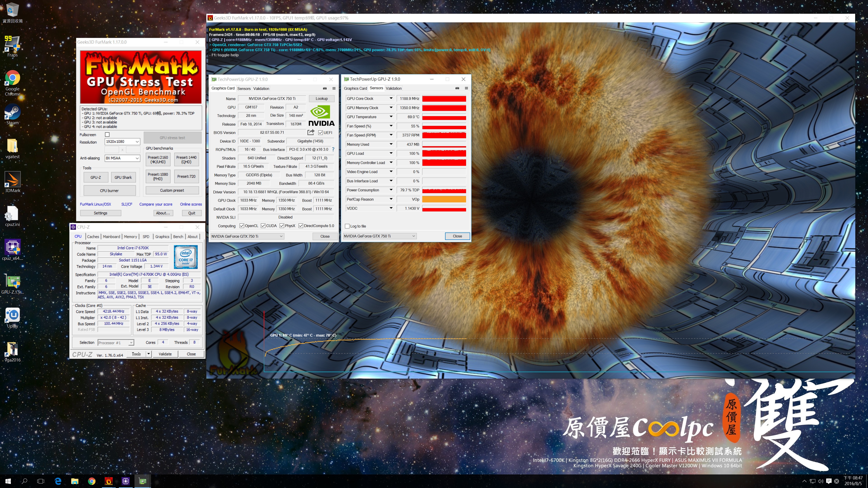
Task: Click GPU Core Clock red graph
Action: click(x=444, y=99)
